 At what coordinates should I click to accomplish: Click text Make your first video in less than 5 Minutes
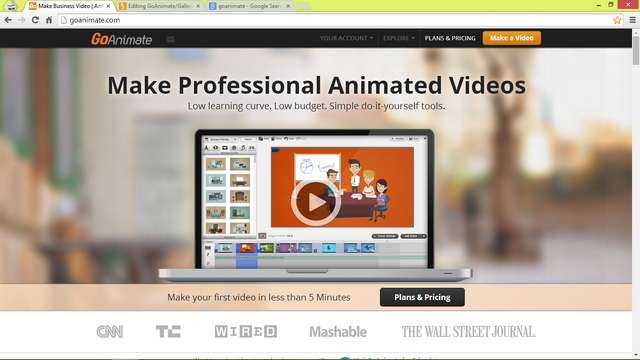[259, 297]
